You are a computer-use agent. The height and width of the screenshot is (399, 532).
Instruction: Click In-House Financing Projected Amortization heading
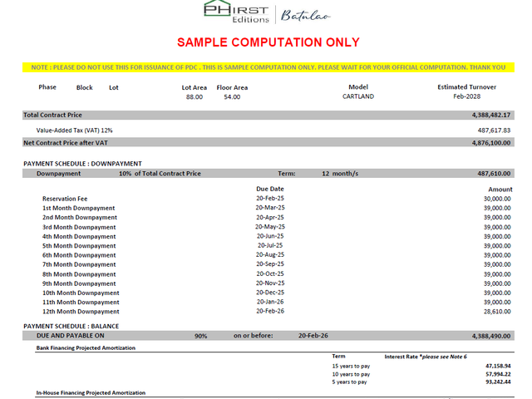[x=91, y=393]
